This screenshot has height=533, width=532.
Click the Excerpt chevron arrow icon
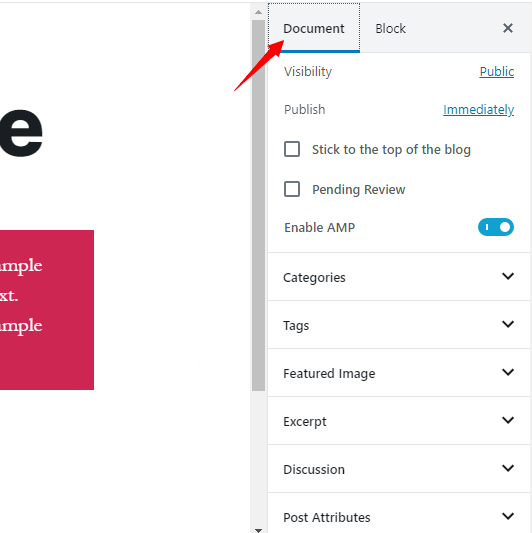508,420
